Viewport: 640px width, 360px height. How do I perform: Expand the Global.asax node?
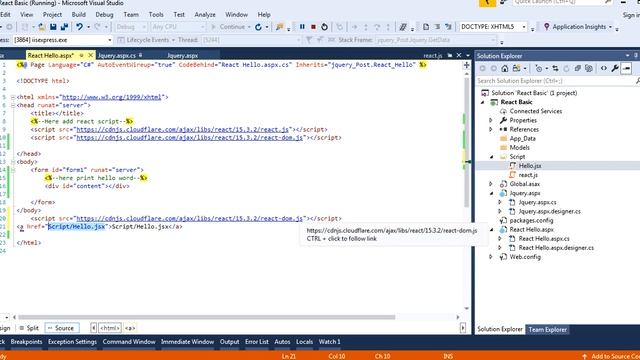[x=491, y=184]
